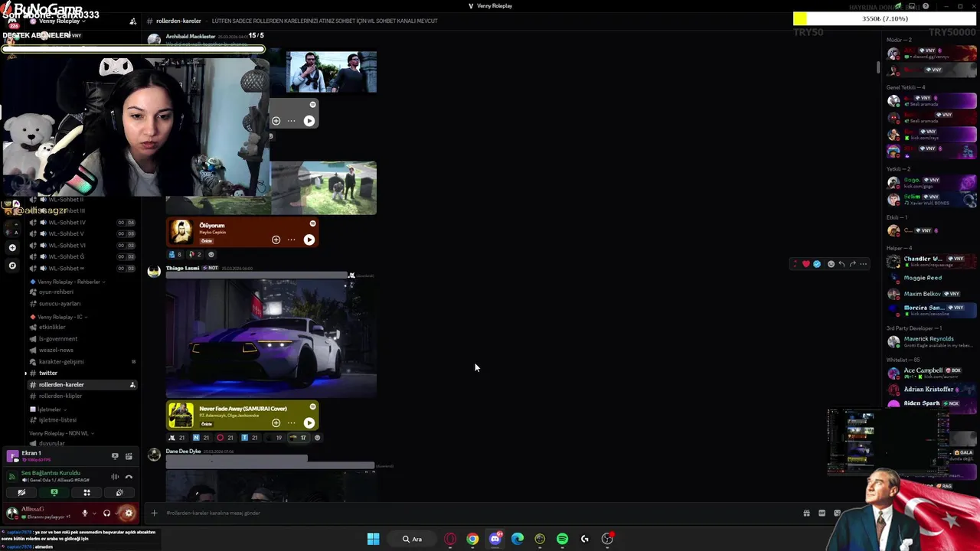Click the heart quick-reaction in message toolbar
The image size is (980, 551).
806,264
